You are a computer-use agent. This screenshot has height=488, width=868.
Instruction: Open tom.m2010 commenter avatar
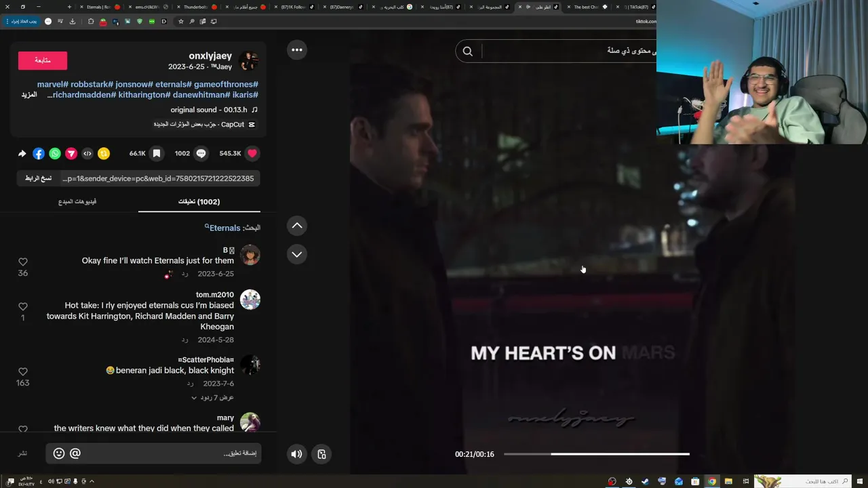(x=250, y=300)
